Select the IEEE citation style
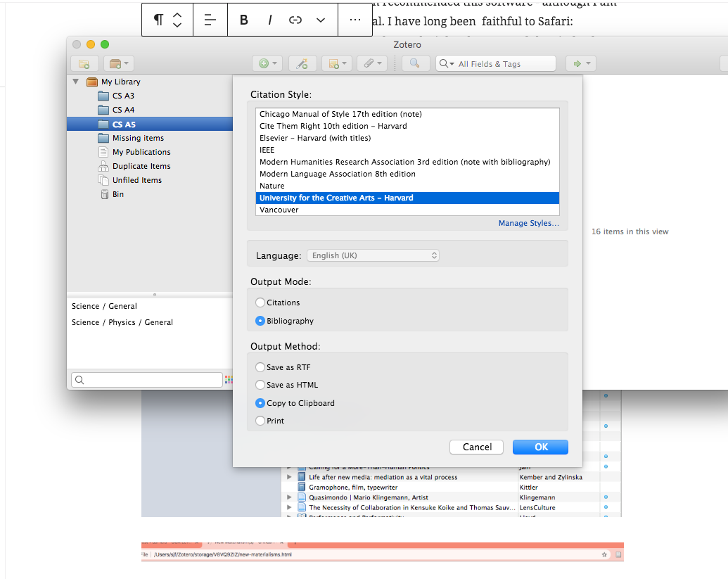The height and width of the screenshot is (579, 728). coord(267,150)
